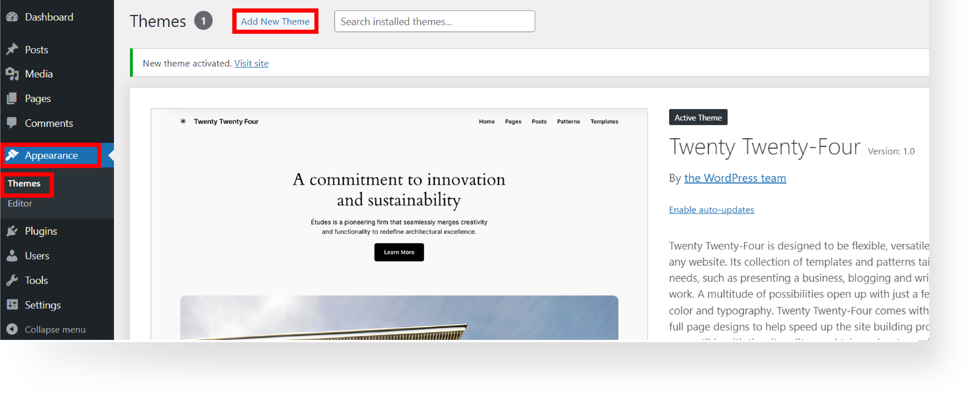Screen dimensions: 980x399
Task: Open the Users menu label
Action: click(37, 255)
